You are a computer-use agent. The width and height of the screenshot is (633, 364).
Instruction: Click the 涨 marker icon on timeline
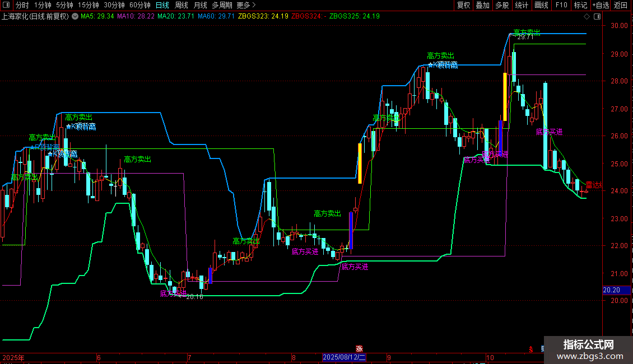pos(359,349)
